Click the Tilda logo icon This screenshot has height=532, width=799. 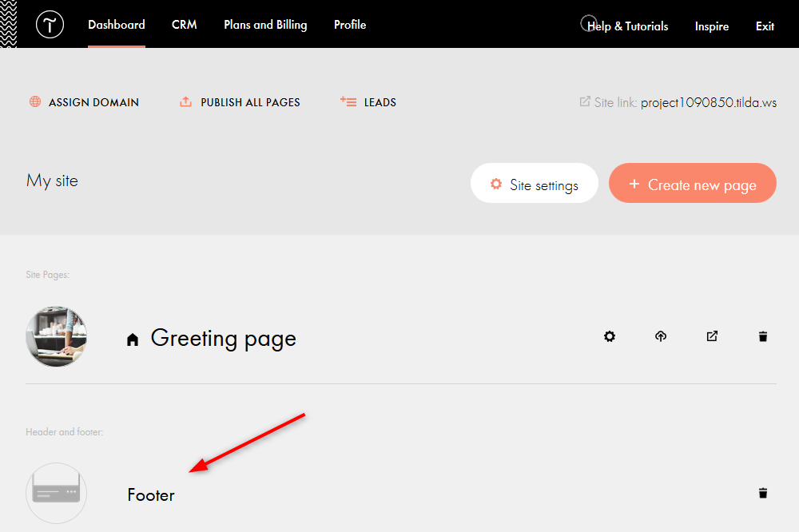(50, 25)
